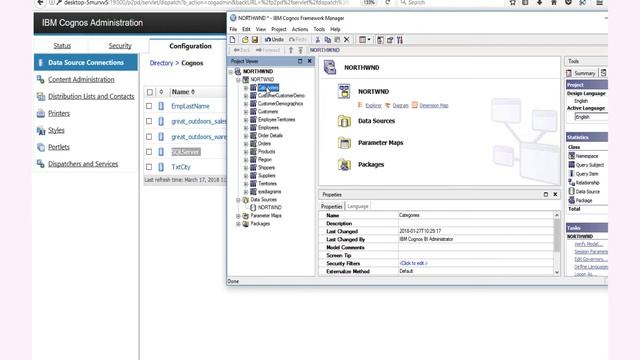Open the Actions menu

[300, 29]
